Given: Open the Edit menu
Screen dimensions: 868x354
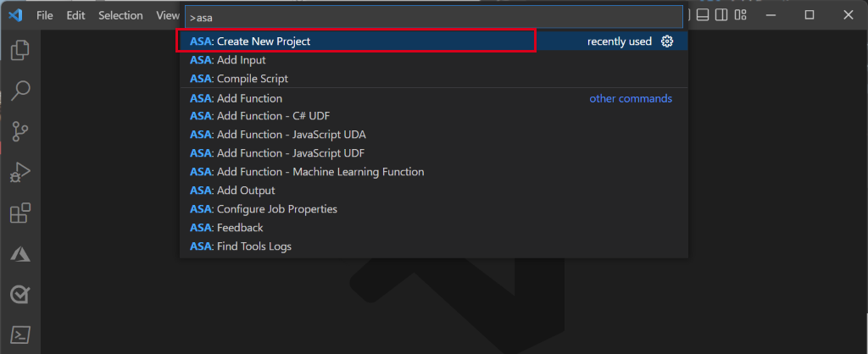Looking at the screenshot, I should (x=75, y=15).
